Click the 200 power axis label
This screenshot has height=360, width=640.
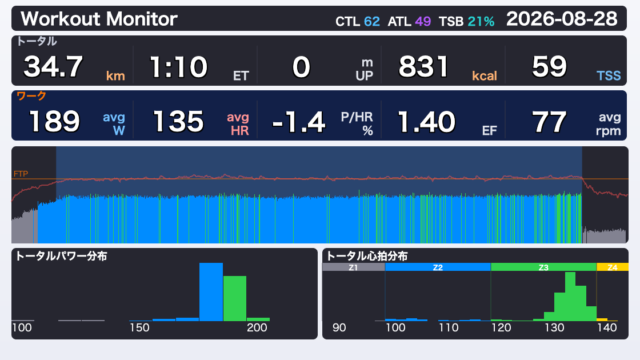tap(257, 328)
